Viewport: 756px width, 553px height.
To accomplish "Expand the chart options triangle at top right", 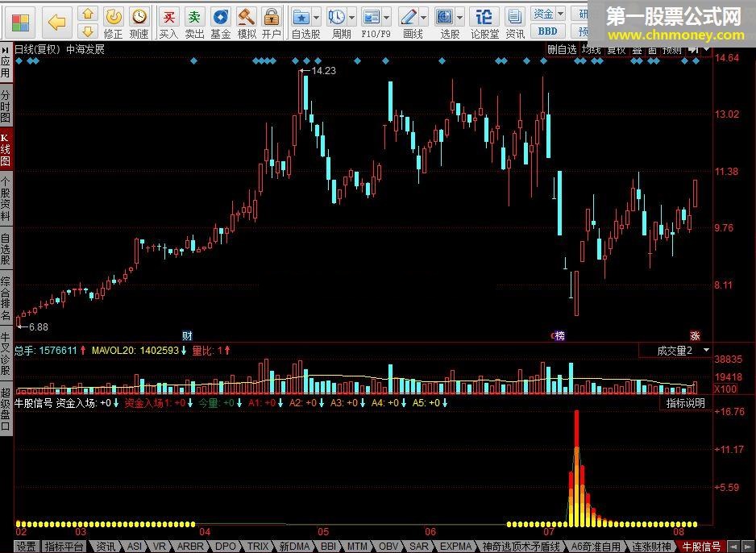I will [x=707, y=49].
